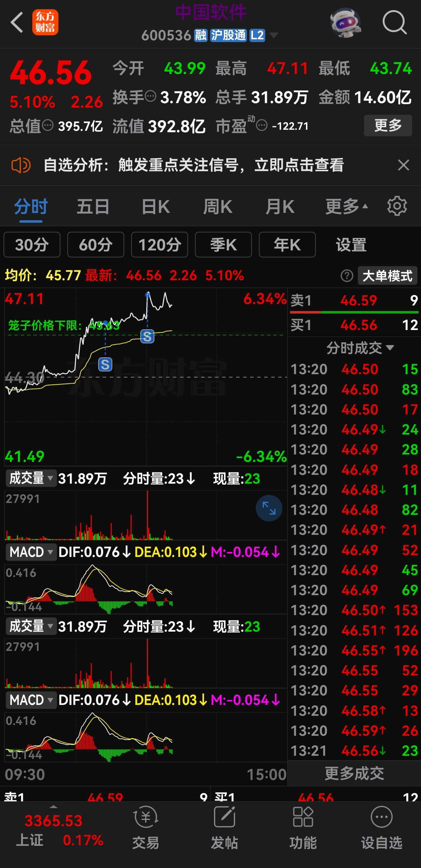The height and width of the screenshot is (868, 421).
Task: Tap the search magnifier icon
Action: 394,22
